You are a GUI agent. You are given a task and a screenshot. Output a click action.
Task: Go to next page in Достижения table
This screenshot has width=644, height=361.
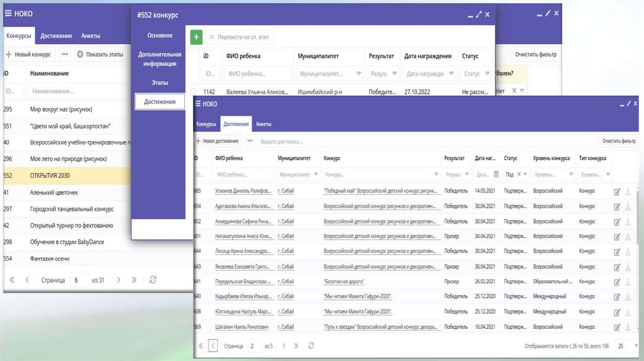point(284,346)
